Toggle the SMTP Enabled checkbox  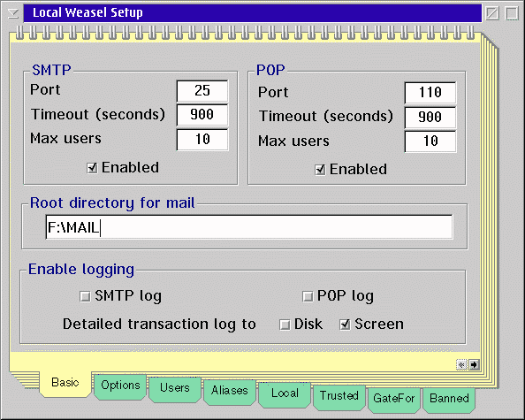92,168
